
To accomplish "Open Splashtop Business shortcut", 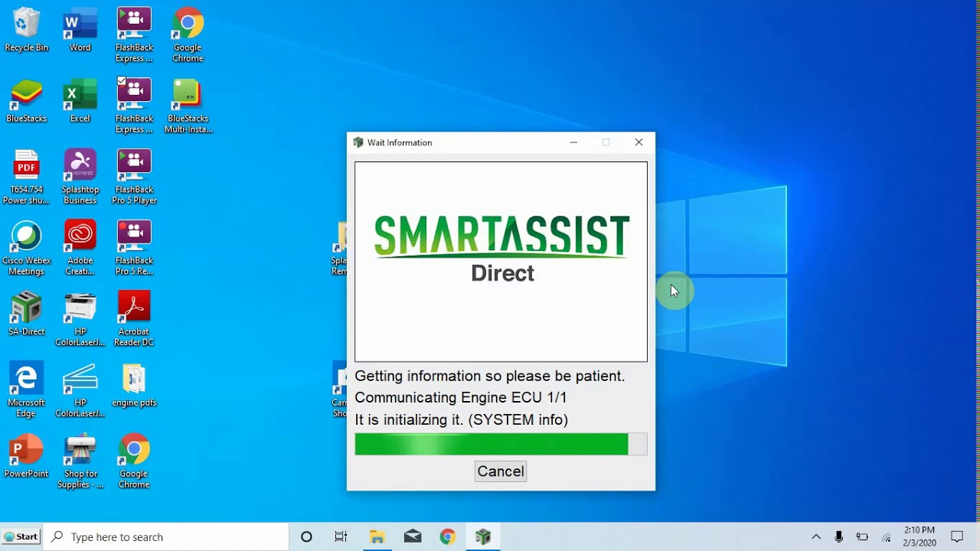I will click(x=80, y=178).
